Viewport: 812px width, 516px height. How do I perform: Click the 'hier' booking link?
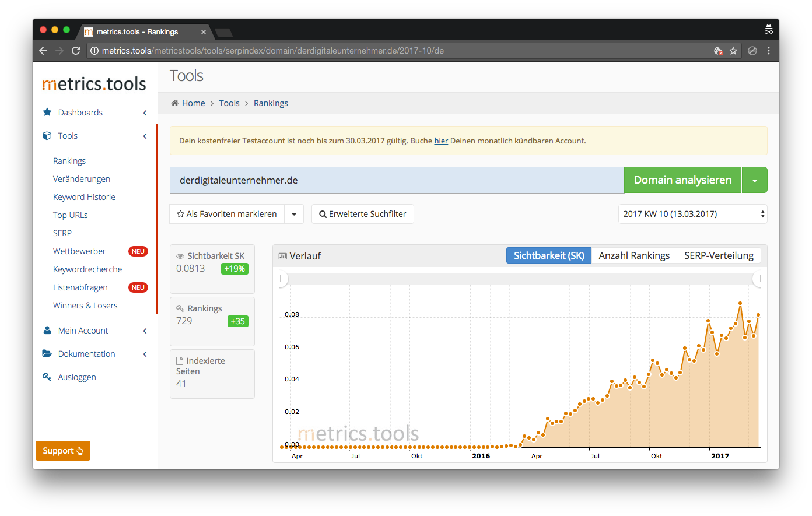tap(441, 141)
